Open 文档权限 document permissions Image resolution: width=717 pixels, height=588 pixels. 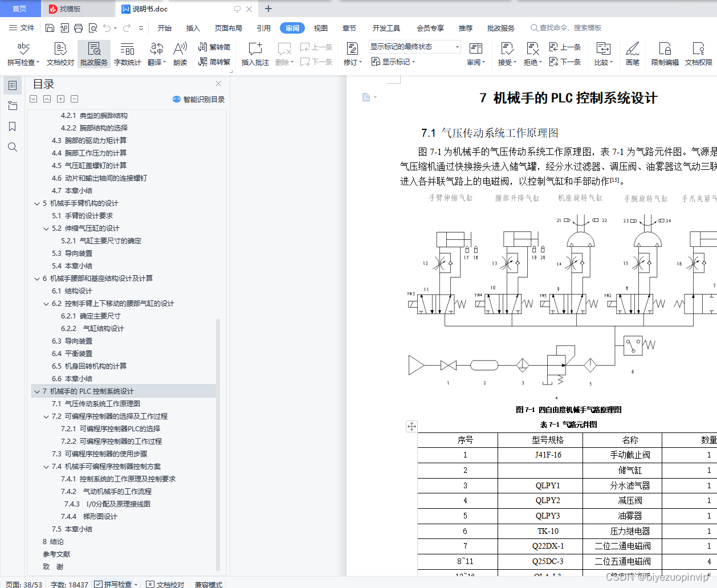point(699,54)
